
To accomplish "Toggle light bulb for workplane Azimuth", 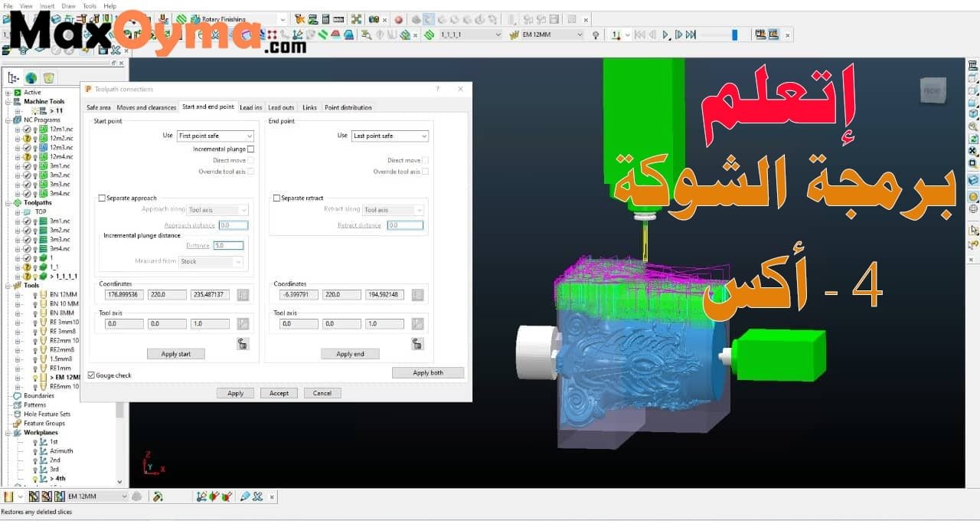I will [x=34, y=451].
